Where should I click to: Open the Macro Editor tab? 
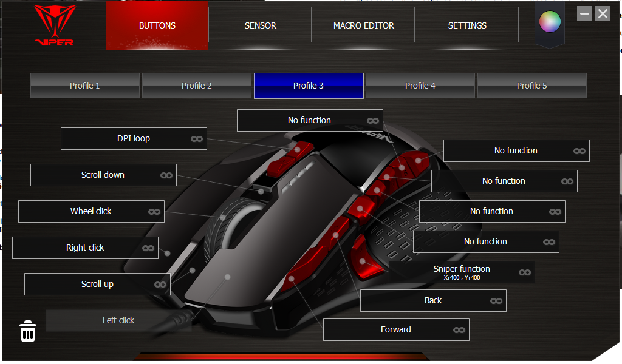[363, 25]
